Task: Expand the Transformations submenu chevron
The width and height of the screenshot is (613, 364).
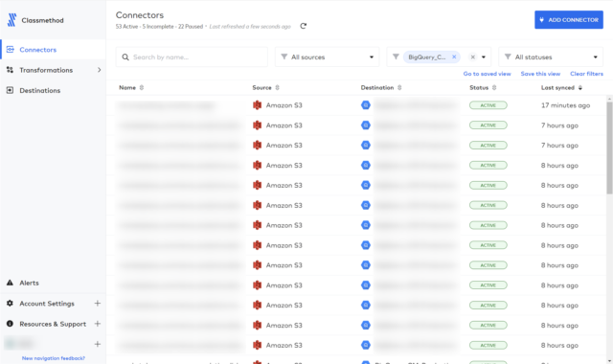Action: [99, 70]
